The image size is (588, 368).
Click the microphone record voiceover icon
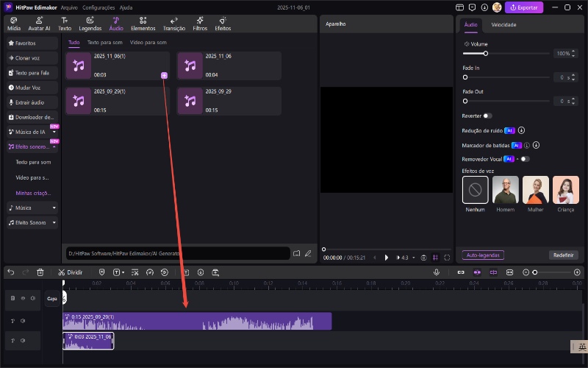[x=436, y=272]
